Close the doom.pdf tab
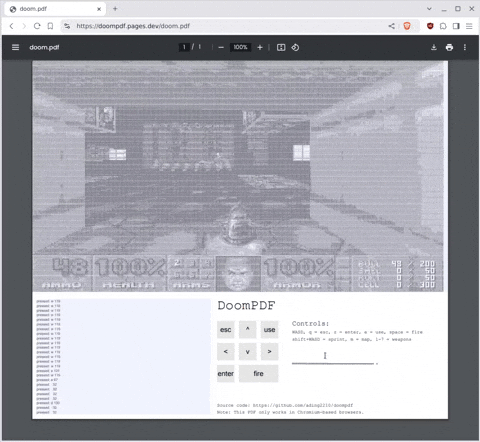The image size is (480, 442). pos(99,9)
